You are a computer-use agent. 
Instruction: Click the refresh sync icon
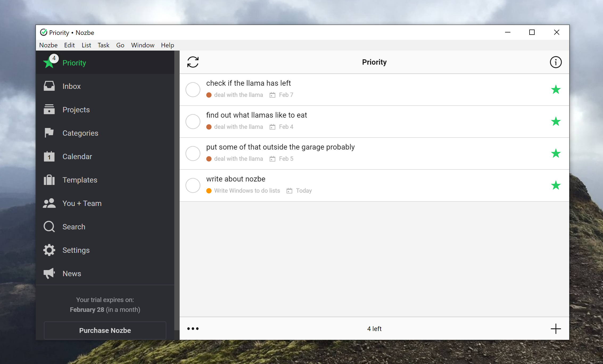[x=193, y=62]
